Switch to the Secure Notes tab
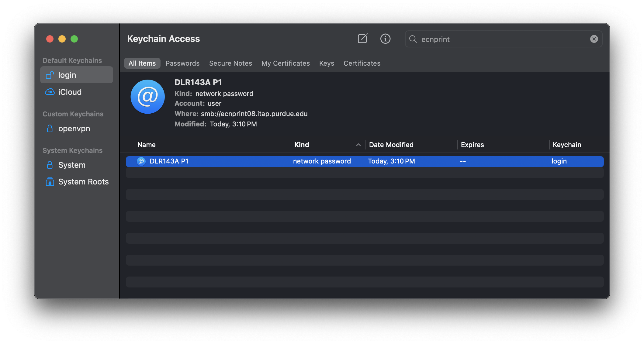The width and height of the screenshot is (644, 344). [230, 63]
